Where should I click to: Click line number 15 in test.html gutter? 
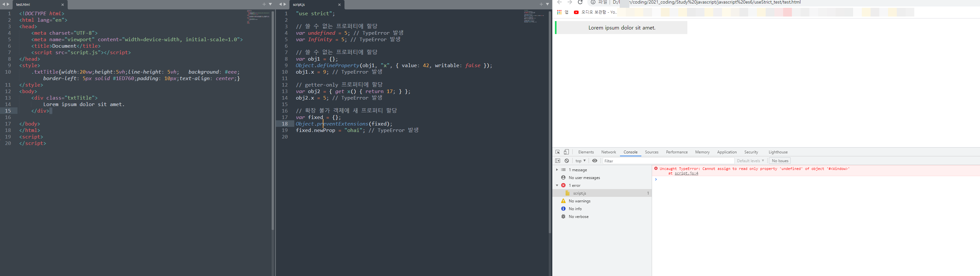8,111
